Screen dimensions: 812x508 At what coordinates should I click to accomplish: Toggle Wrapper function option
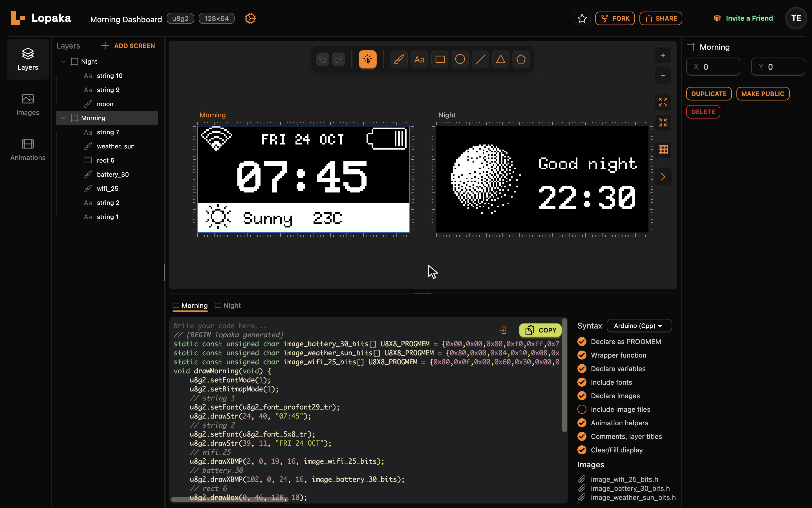click(x=582, y=355)
